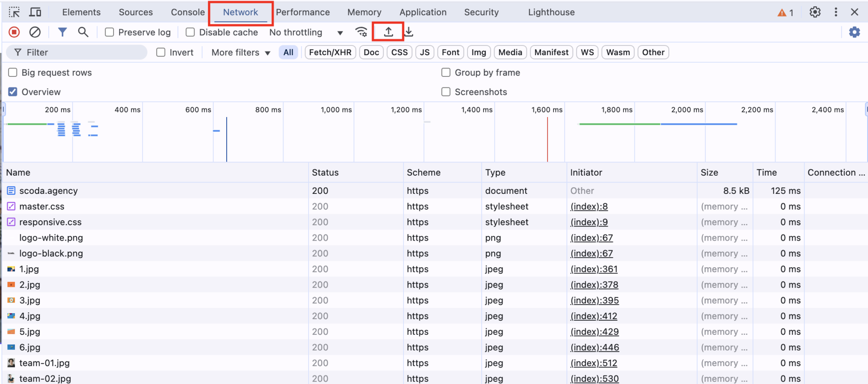The image size is (868, 384).
Task: Search within network requests
Action: point(83,32)
